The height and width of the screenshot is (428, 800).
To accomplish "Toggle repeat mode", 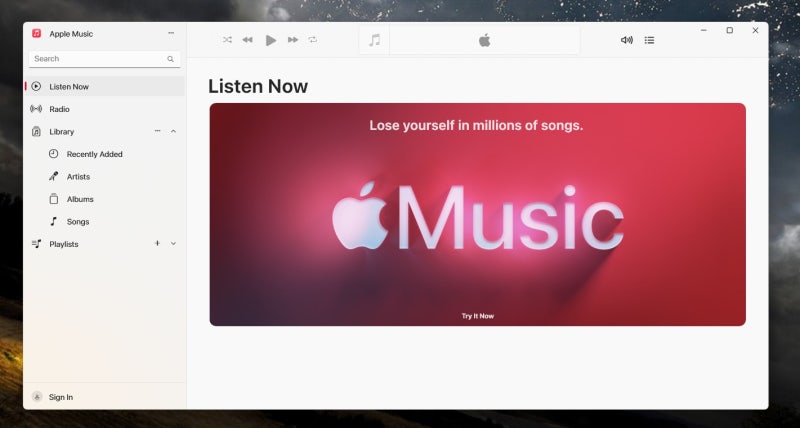I will [313, 40].
